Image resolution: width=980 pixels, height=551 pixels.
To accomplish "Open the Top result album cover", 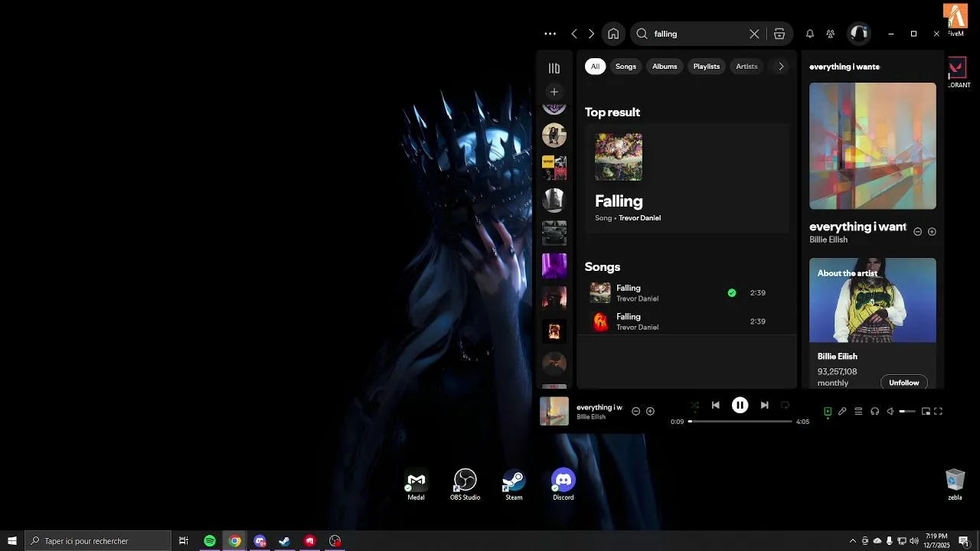I will (x=619, y=157).
